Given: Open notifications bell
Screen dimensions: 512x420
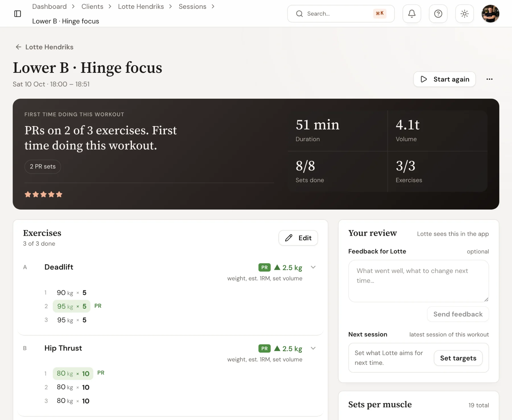Looking at the screenshot, I should [412, 14].
